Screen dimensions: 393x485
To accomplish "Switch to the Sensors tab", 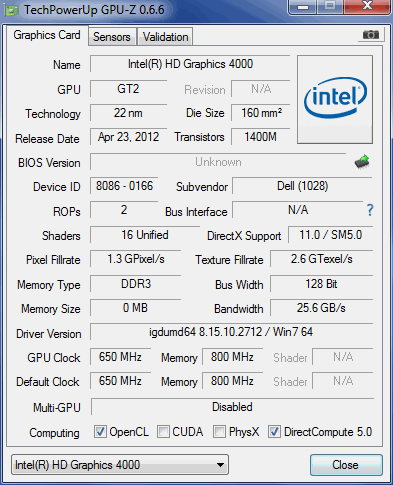I will 112,37.
